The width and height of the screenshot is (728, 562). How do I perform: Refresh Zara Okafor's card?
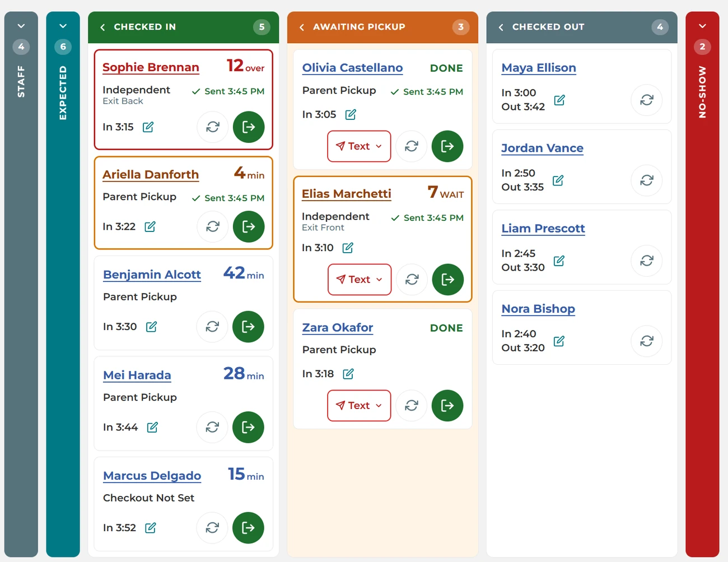tap(412, 406)
